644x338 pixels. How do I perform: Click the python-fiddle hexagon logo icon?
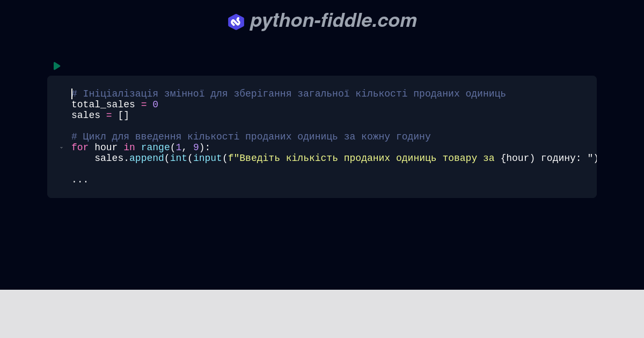tap(236, 22)
